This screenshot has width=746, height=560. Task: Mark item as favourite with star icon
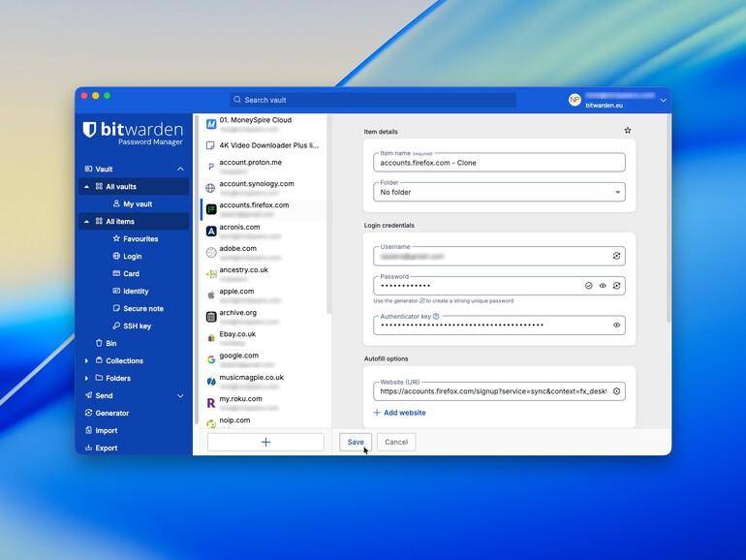tap(627, 131)
